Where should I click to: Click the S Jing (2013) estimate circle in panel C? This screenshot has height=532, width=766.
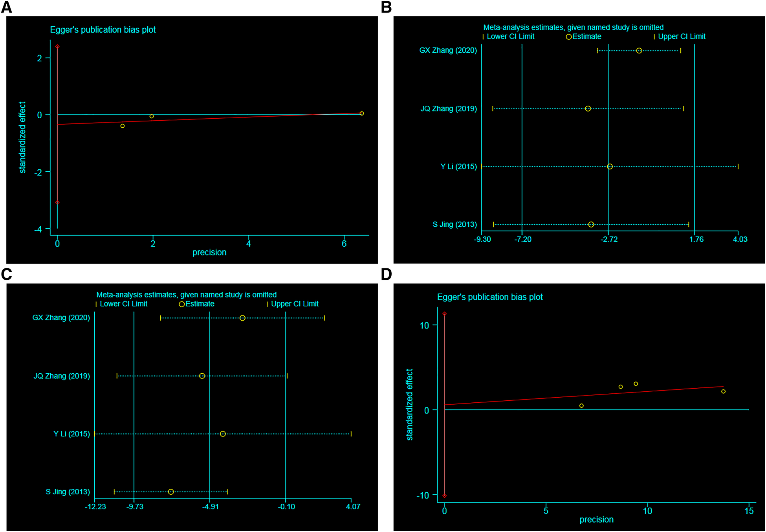[171, 492]
